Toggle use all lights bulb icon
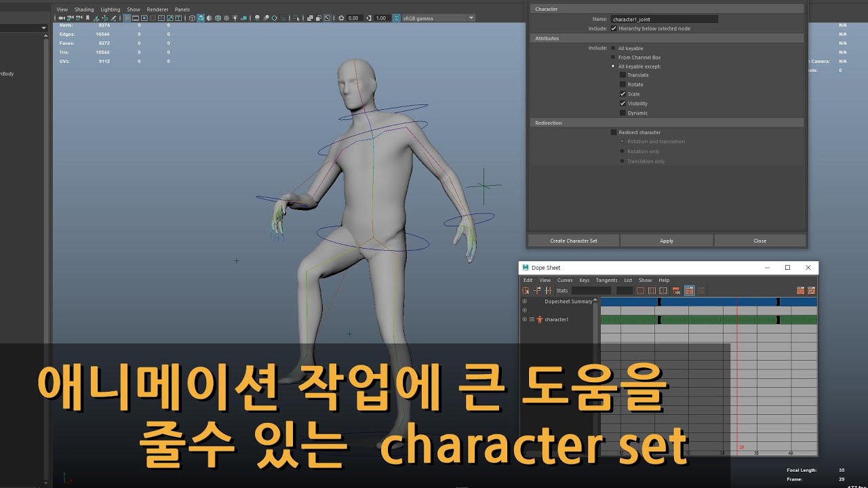Viewport: 868px width, 488px height. 235,18
